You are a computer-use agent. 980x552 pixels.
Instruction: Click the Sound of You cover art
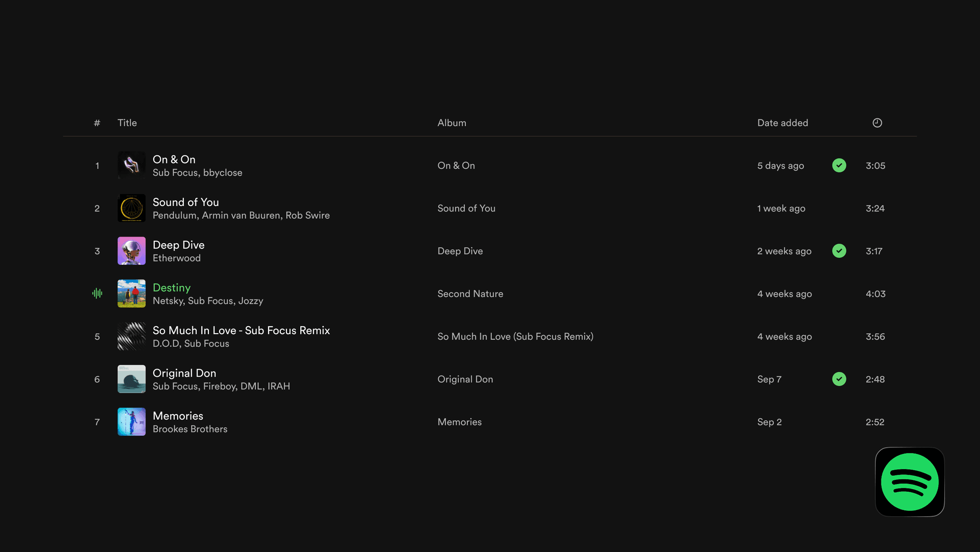click(x=131, y=208)
